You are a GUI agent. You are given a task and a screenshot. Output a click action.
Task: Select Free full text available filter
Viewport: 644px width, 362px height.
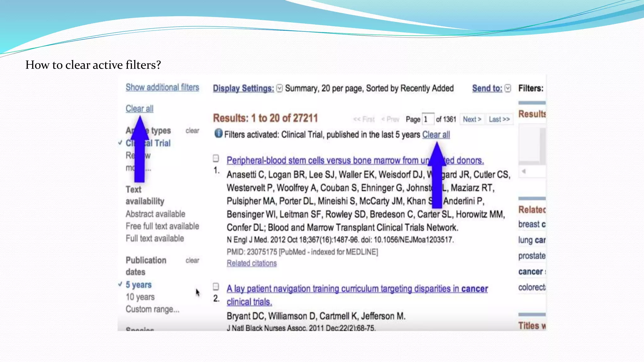pyautogui.click(x=162, y=226)
